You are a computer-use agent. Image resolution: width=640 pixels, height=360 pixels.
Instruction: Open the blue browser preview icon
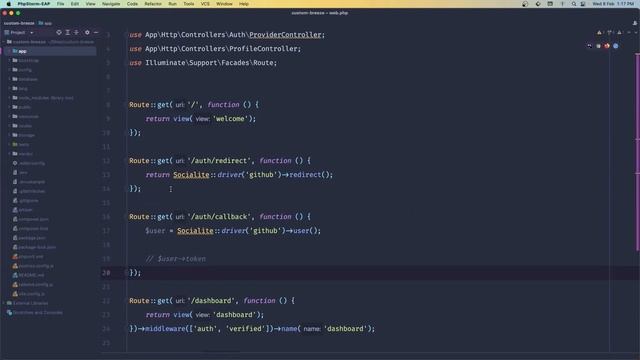616,46
